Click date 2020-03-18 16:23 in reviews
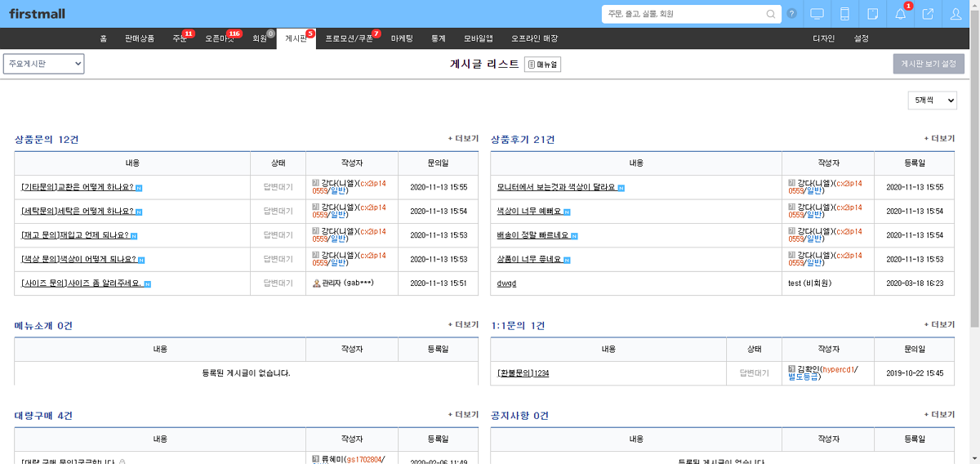Screen dimensions: 980x464 point(915,283)
